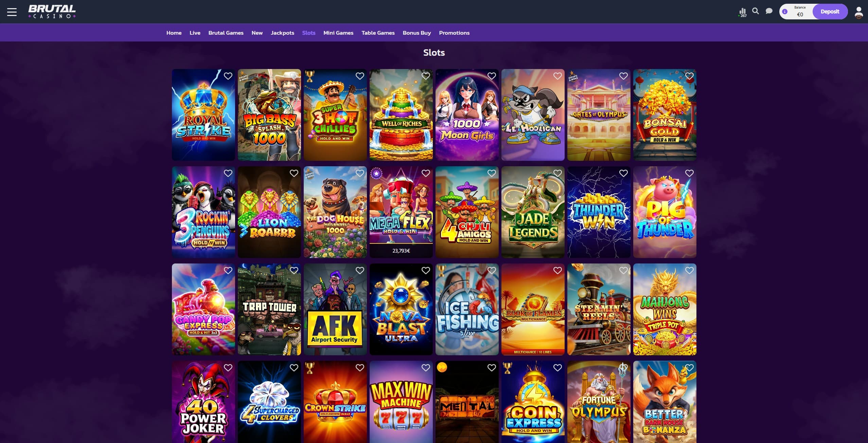Favorite the Royal Strike game
This screenshot has height=443, width=868.
pyautogui.click(x=228, y=76)
